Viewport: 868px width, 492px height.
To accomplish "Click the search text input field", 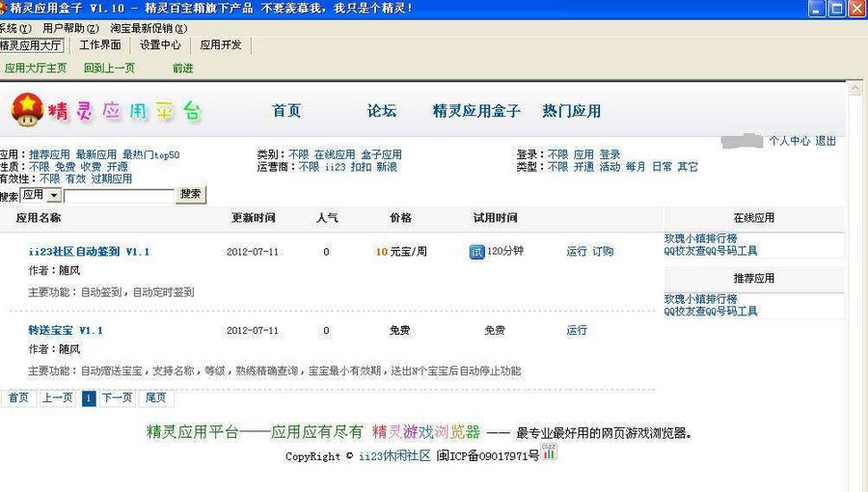I will [x=119, y=196].
